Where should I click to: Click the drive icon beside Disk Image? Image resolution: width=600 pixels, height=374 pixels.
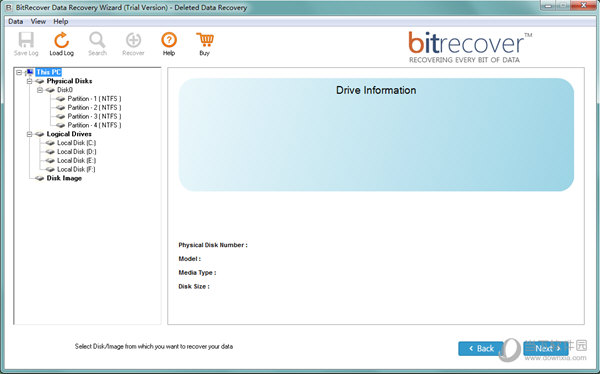(39, 178)
